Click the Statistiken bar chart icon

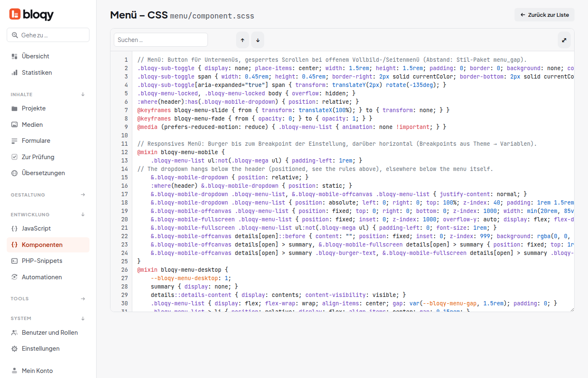(14, 73)
